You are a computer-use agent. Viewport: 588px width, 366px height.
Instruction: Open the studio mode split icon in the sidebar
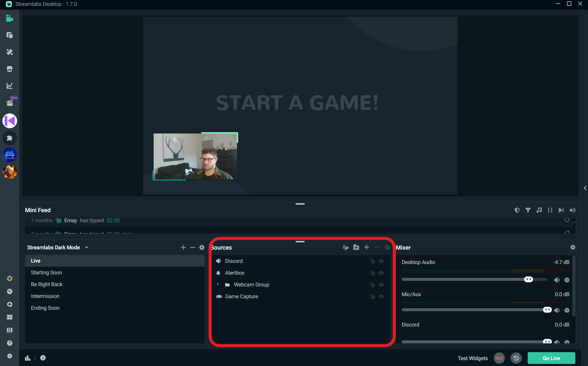9,330
